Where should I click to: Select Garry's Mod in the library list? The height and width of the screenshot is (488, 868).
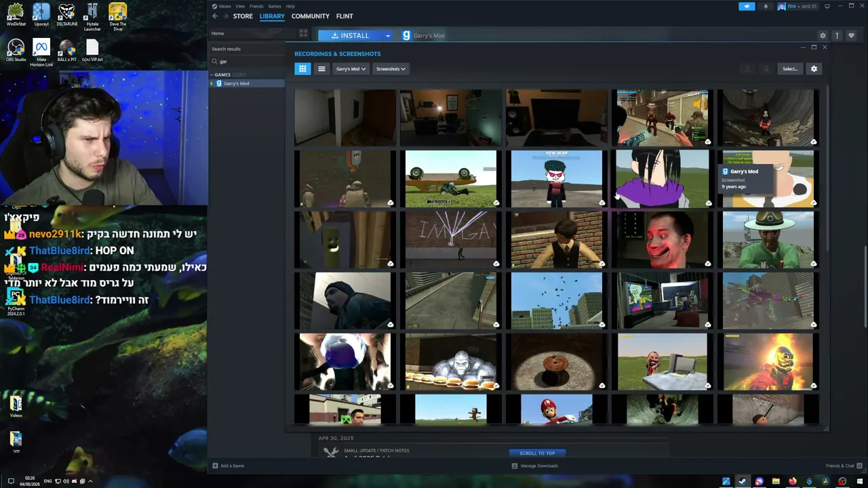[x=247, y=83]
